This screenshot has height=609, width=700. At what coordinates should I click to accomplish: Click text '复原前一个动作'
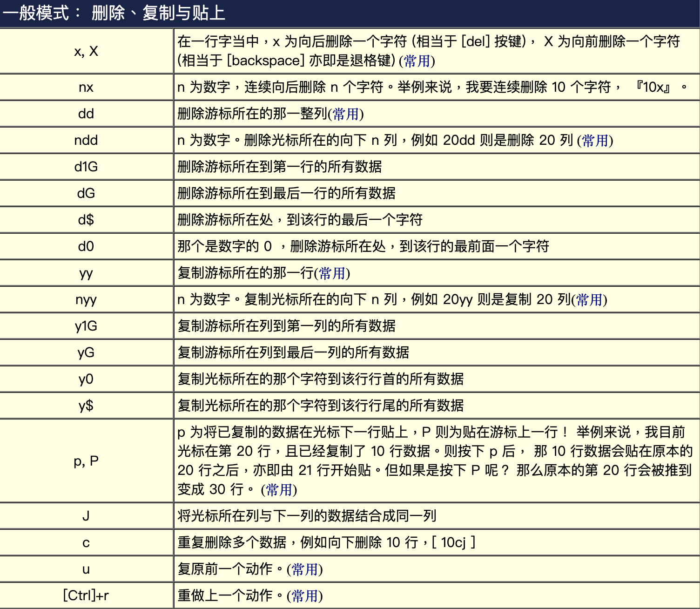(x=225, y=569)
